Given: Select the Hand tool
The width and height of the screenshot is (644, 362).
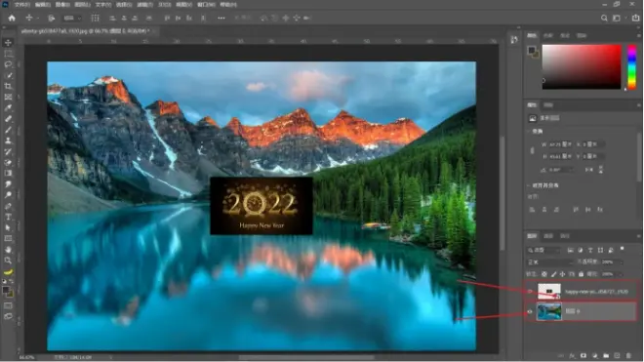Looking at the screenshot, I should click(x=8, y=250).
